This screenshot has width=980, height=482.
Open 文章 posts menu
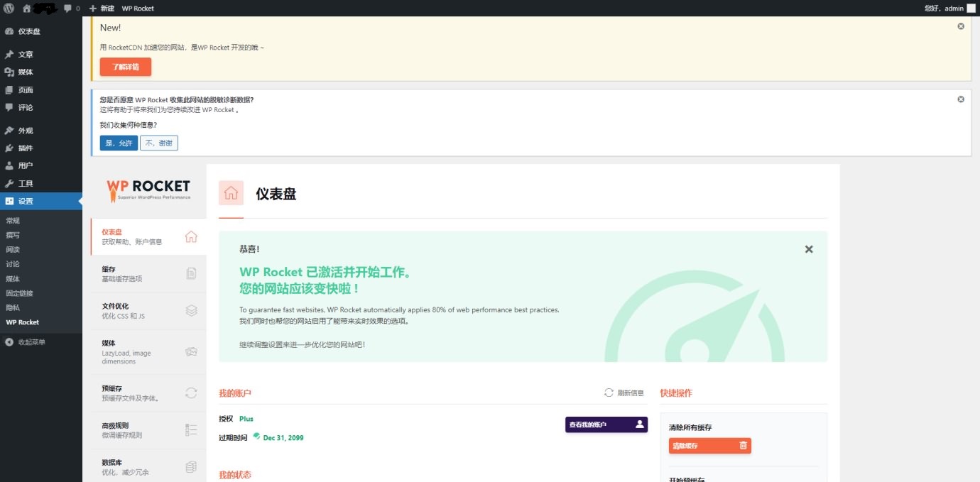tap(41, 54)
